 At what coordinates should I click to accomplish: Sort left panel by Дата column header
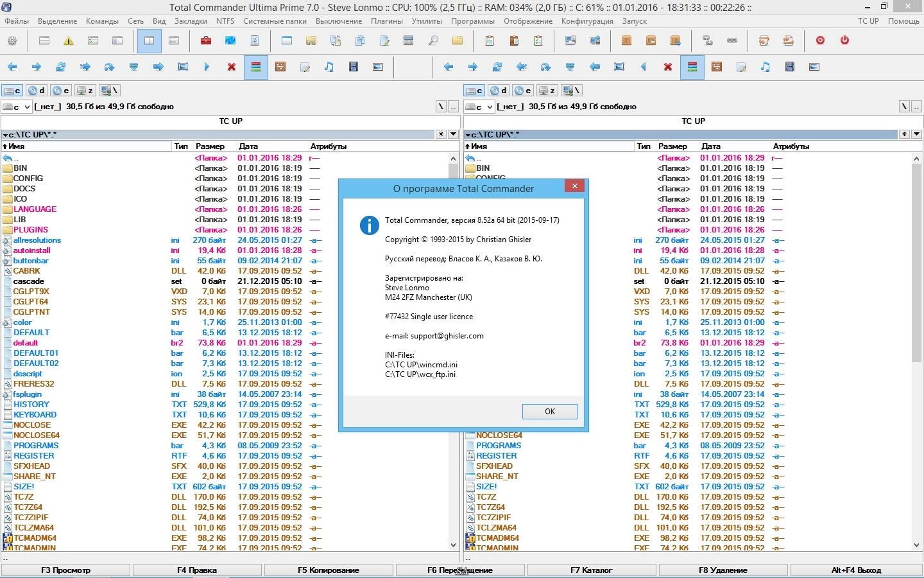[272, 146]
